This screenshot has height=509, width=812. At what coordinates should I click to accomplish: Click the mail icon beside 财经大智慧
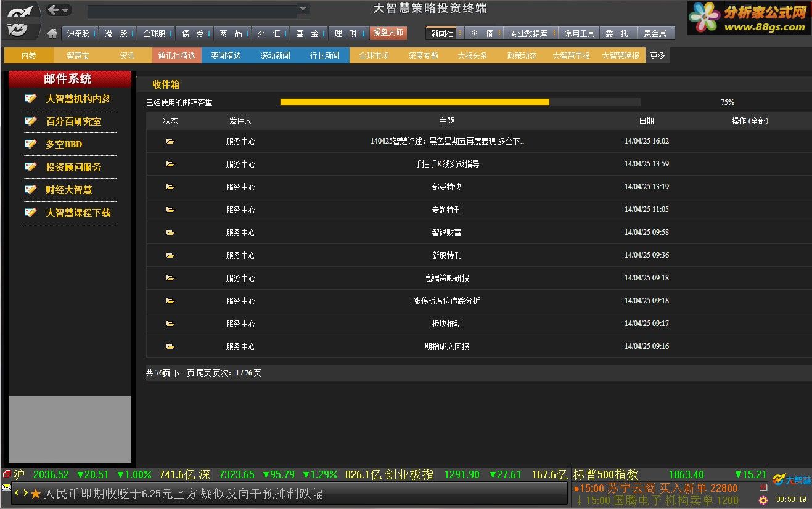point(31,190)
